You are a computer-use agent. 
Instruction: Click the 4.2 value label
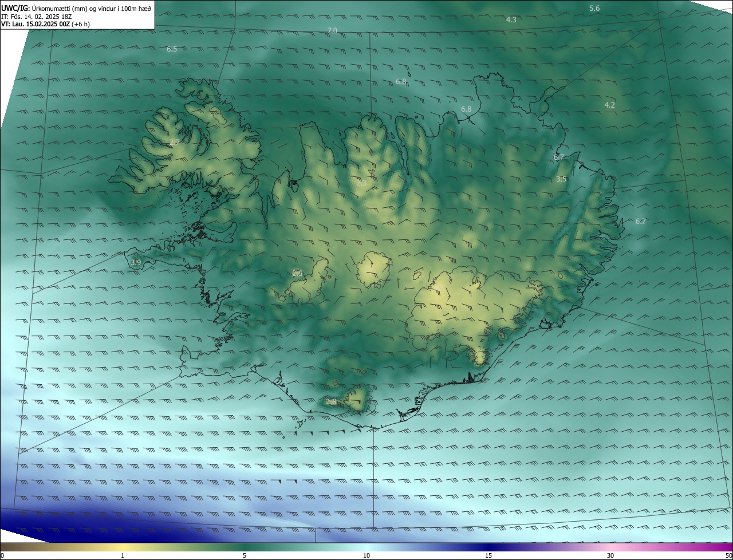click(x=609, y=105)
